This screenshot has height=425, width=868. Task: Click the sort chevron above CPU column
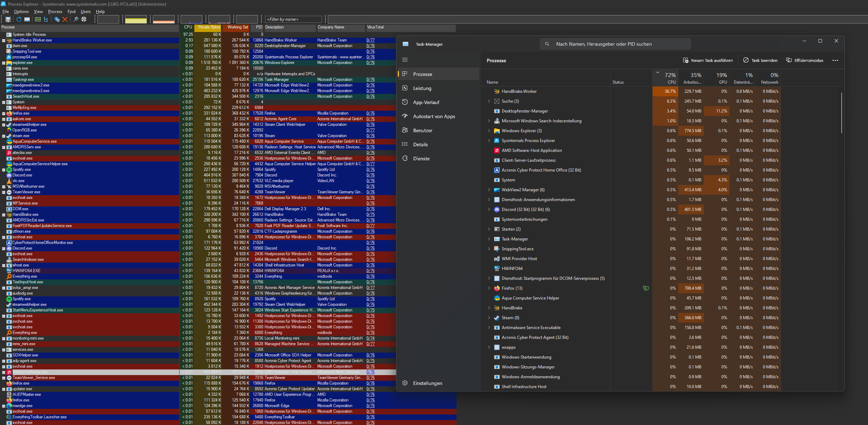tap(658, 73)
